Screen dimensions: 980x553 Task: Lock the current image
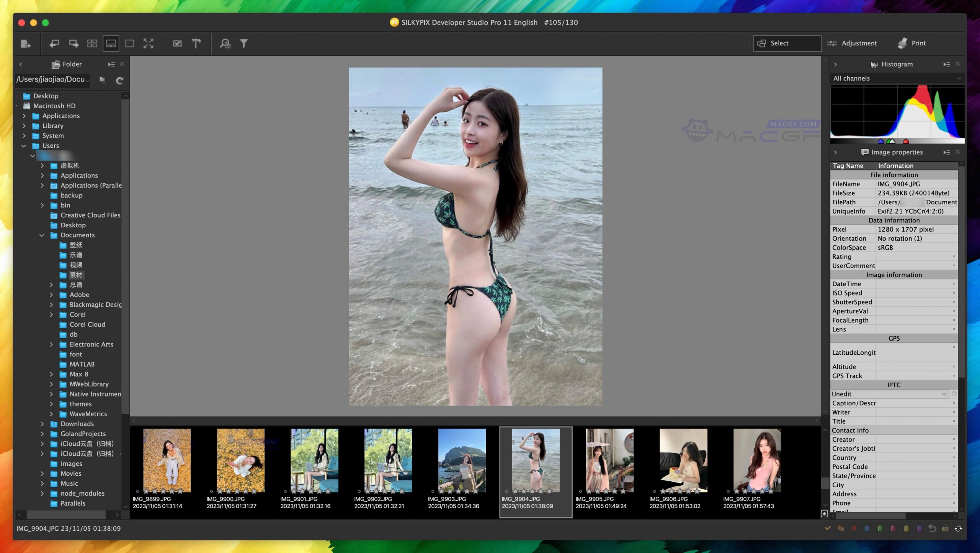pyautogui.click(x=945, y=529)
